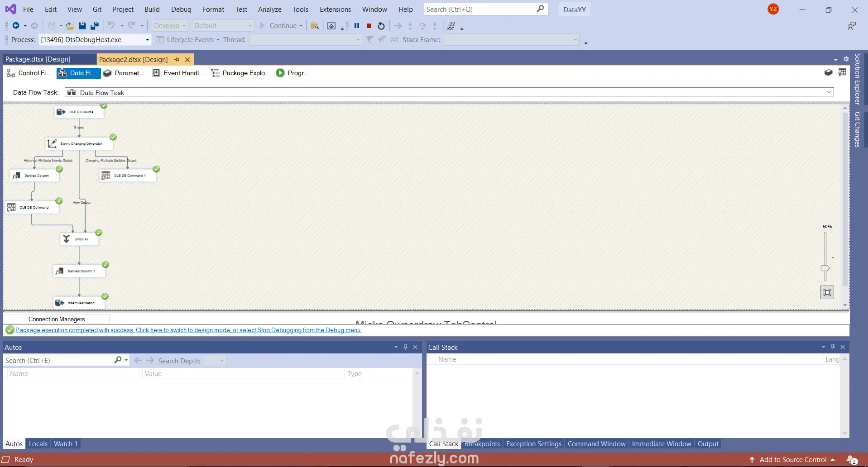Open the Debug menu
Screen dimensions: 868x467
coord(181,9)
